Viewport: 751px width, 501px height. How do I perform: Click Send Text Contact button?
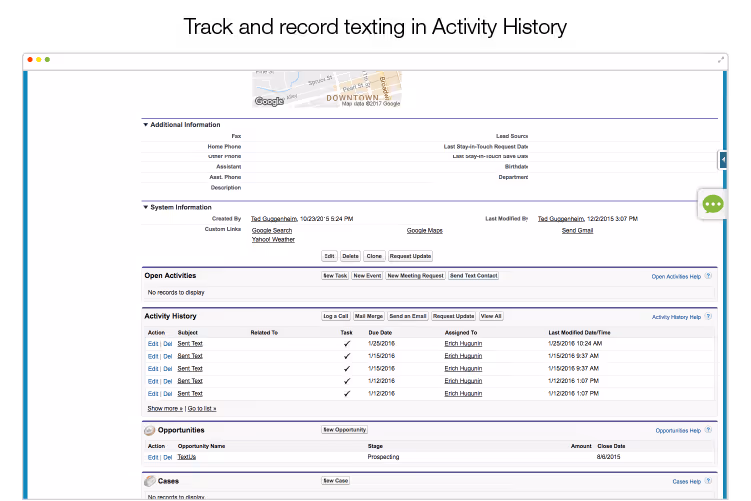click(473, 276)
